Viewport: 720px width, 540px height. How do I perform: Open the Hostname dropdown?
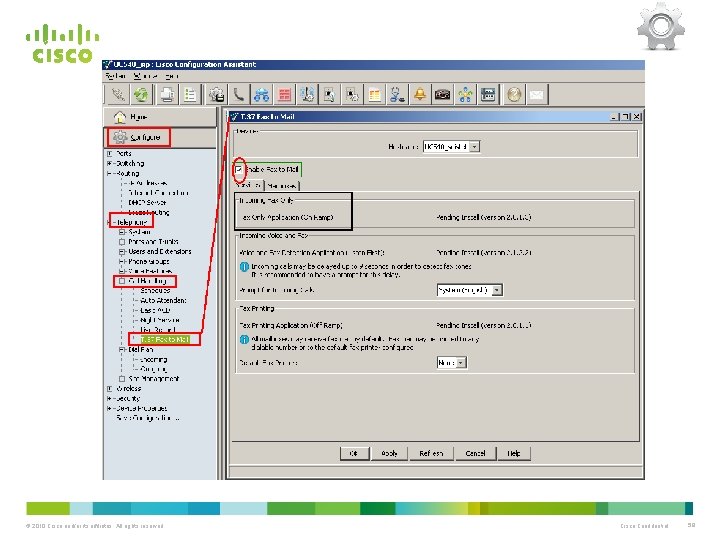pyautogui.click(x=475, y=146)
